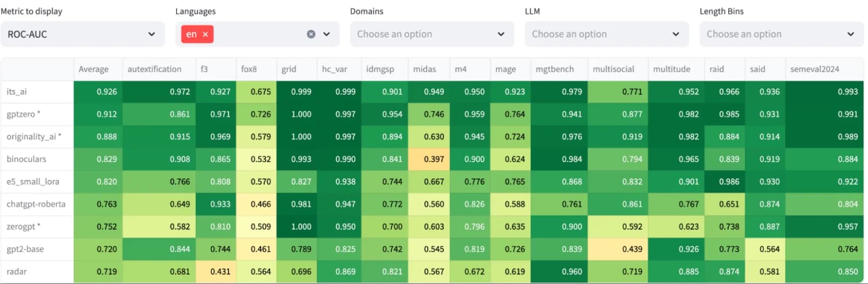The height and width of the screenshot is (284, 868).
Task: Select the chatgpt-roberta row label
Action: [36, 204]
